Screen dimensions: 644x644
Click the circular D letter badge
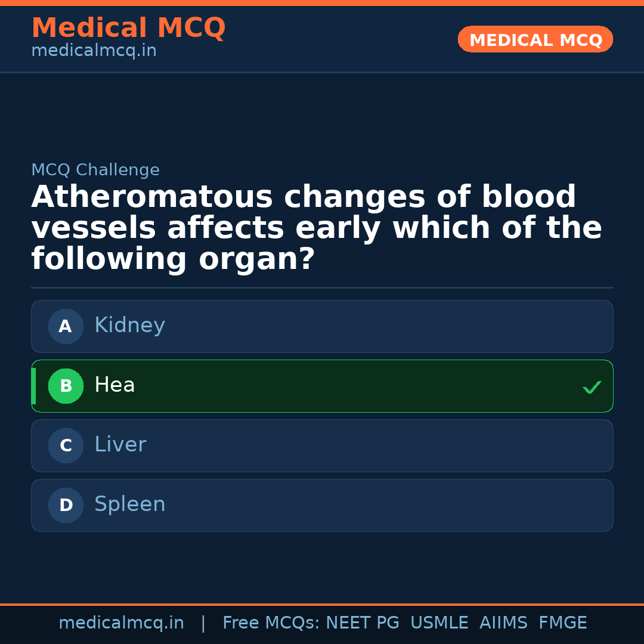[x=66, y=505]
